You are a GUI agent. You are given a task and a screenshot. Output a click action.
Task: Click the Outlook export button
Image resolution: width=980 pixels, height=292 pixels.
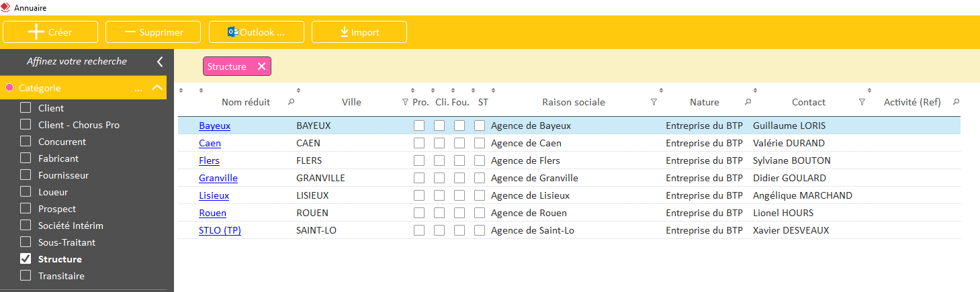(x=257, y=32)
